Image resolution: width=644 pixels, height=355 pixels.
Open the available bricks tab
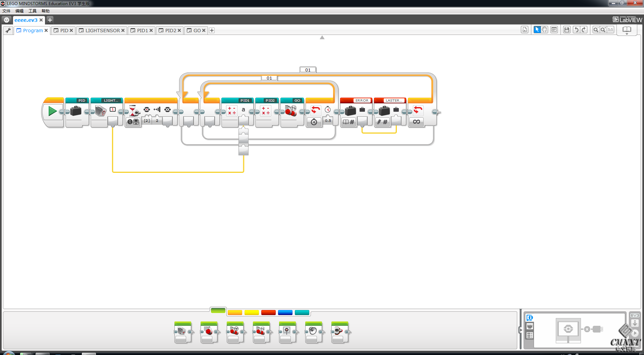(530, 335)
